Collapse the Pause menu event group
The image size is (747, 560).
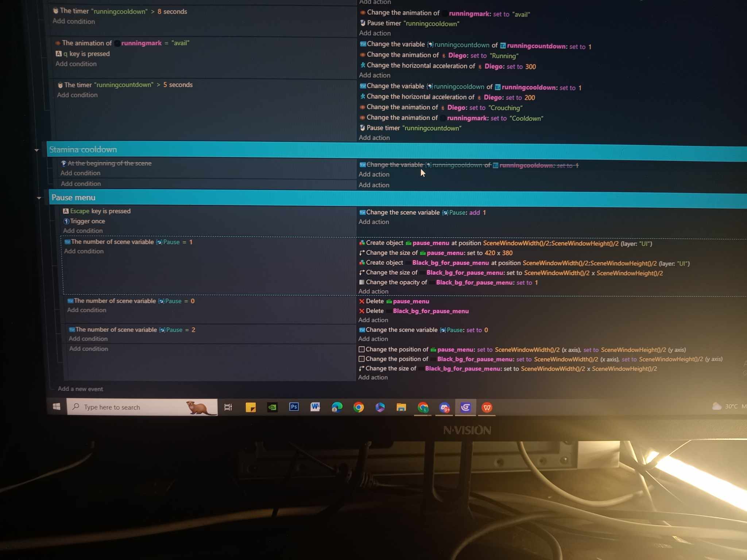click(x=39, y=198)
